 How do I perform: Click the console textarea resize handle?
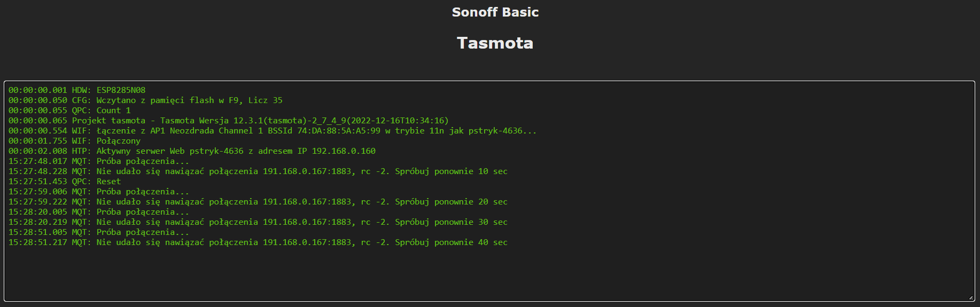[x=971, y=298]
